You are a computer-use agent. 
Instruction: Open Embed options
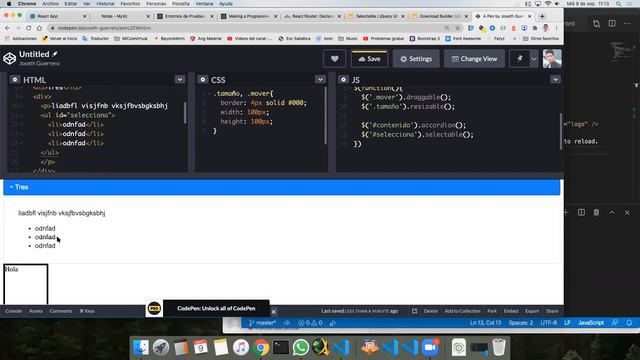(x=511, y=311)
